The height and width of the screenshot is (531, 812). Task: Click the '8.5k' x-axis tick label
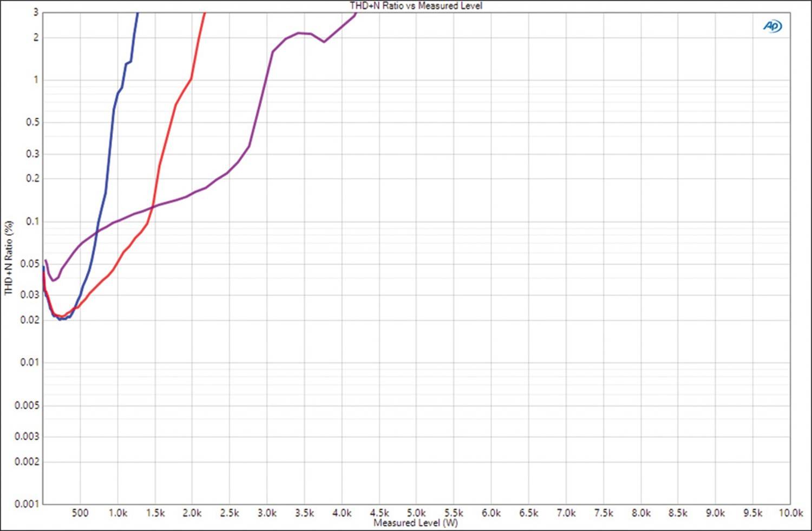click(x=678, y=513)
